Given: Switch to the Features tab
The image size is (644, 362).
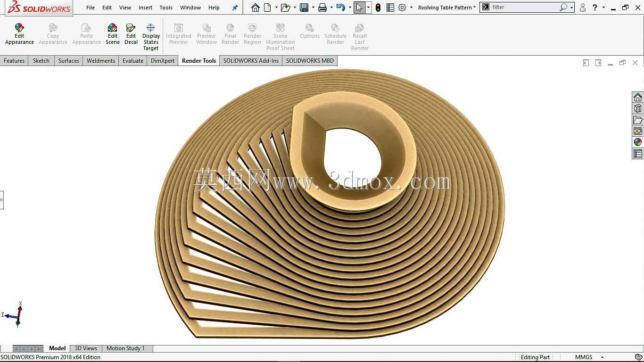Looking at the screenshot, I should 14,61.
